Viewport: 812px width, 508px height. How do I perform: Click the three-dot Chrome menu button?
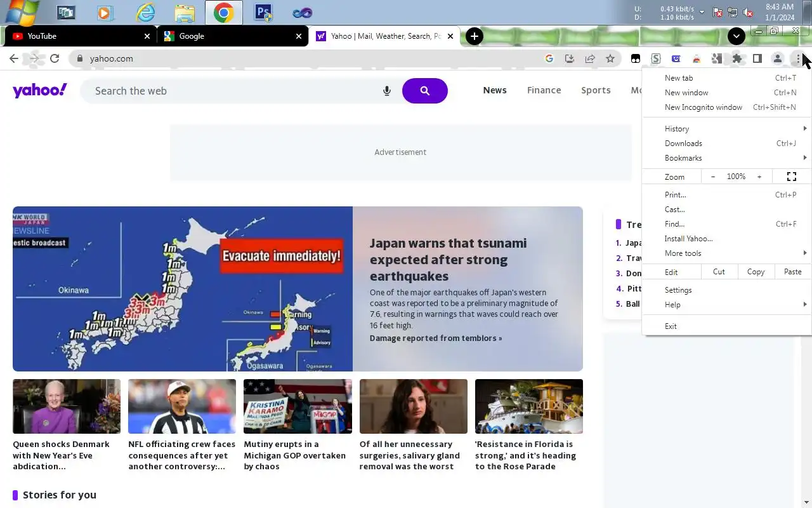[x=798, y=58]
